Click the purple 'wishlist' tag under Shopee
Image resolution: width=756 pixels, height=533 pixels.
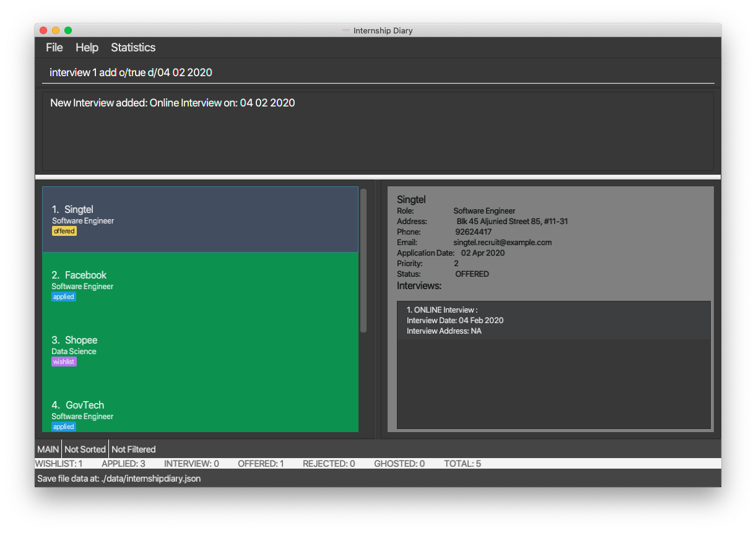[x=64, y=362]
